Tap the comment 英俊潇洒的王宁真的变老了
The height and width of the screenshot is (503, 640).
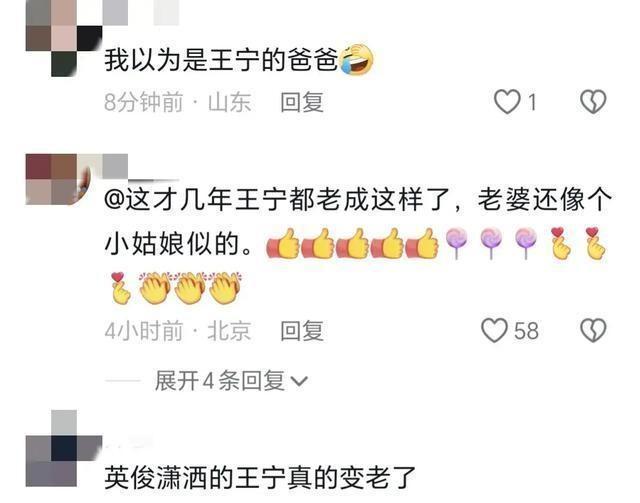[x=260, y=478]
